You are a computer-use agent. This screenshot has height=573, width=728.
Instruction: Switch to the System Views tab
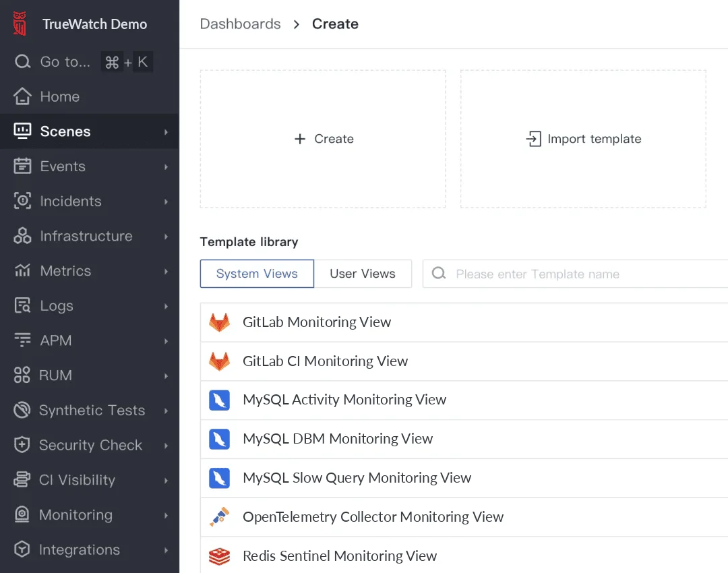click(x=257, y=274)
